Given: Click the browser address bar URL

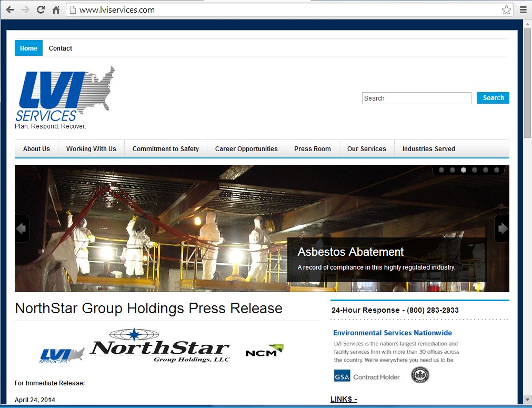Looking at the screenshot, I should point(117,10).
